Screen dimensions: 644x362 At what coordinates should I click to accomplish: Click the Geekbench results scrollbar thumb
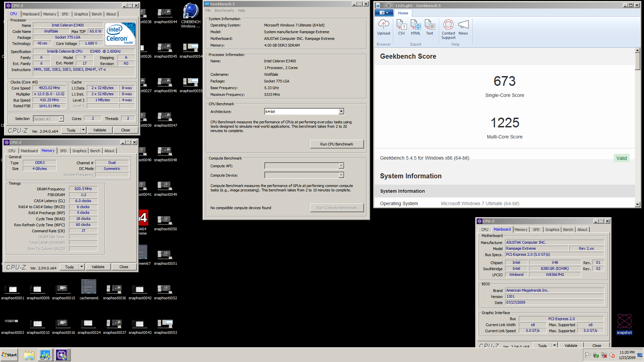pyautogui.click(x=638, y=61)
